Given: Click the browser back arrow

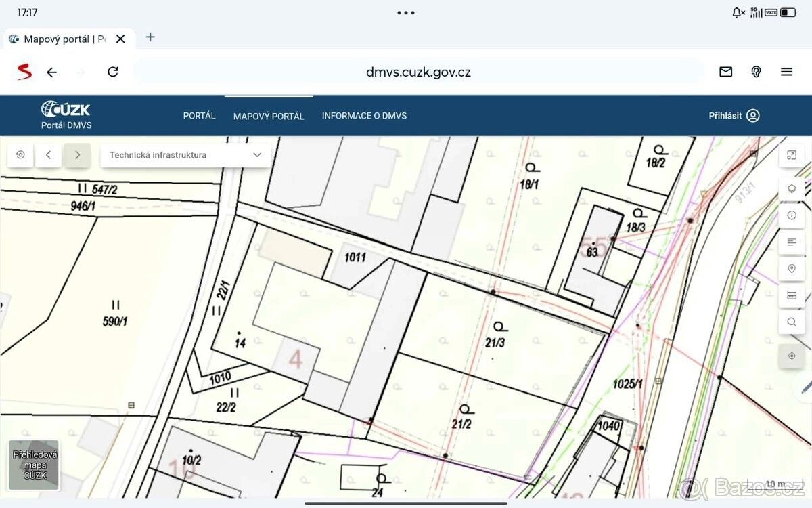Looking at the screenshot, I should (51, 72).
